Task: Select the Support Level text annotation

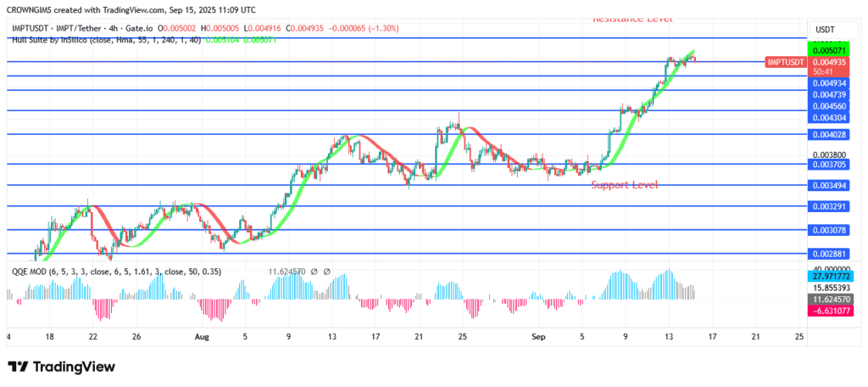Action: [x=625, y=185]
